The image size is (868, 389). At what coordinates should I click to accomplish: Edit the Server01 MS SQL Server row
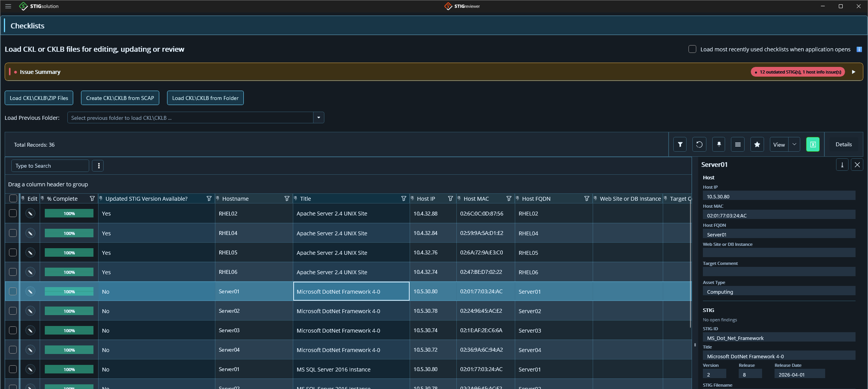pos(30,369)
